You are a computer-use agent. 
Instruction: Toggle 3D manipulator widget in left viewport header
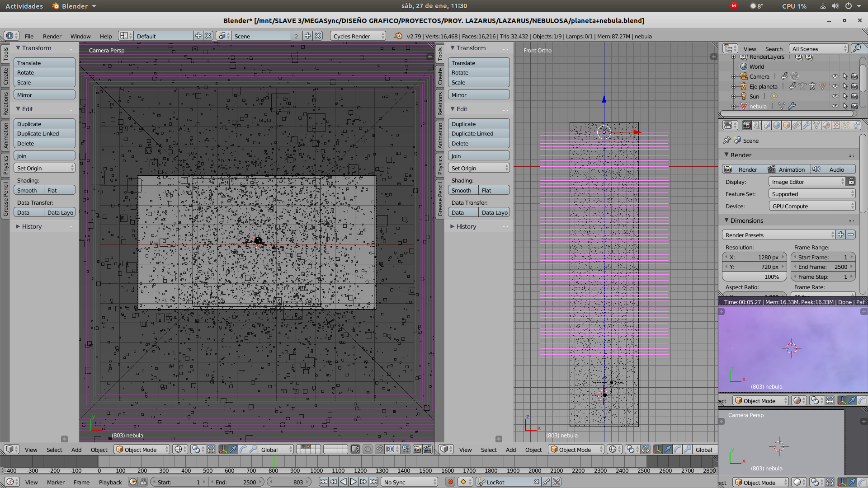[223, 450]
